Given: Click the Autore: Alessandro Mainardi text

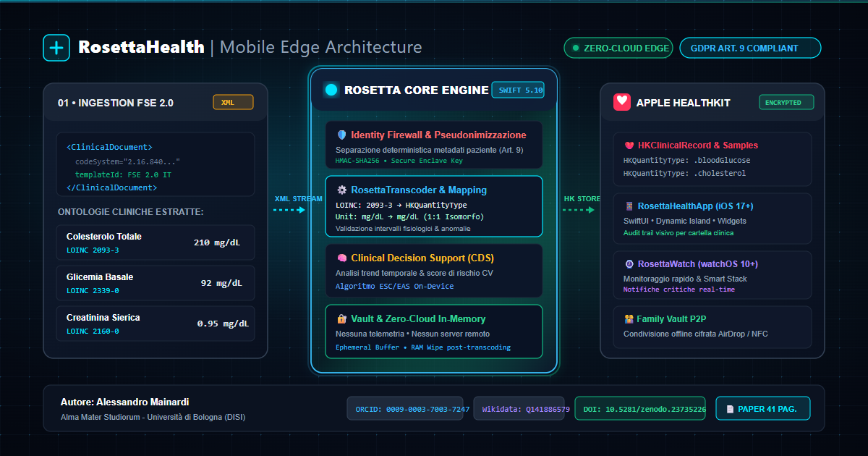Looking at the screenshot, I should click(125, 402).
